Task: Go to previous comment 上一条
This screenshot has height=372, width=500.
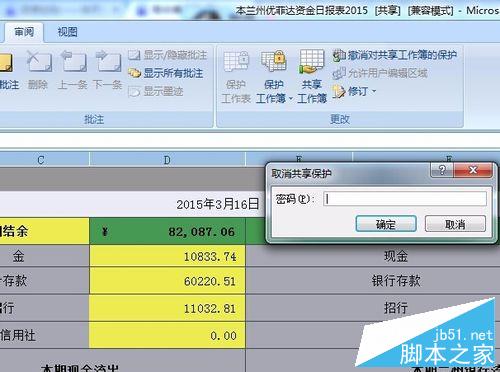Action: (73, 71)
